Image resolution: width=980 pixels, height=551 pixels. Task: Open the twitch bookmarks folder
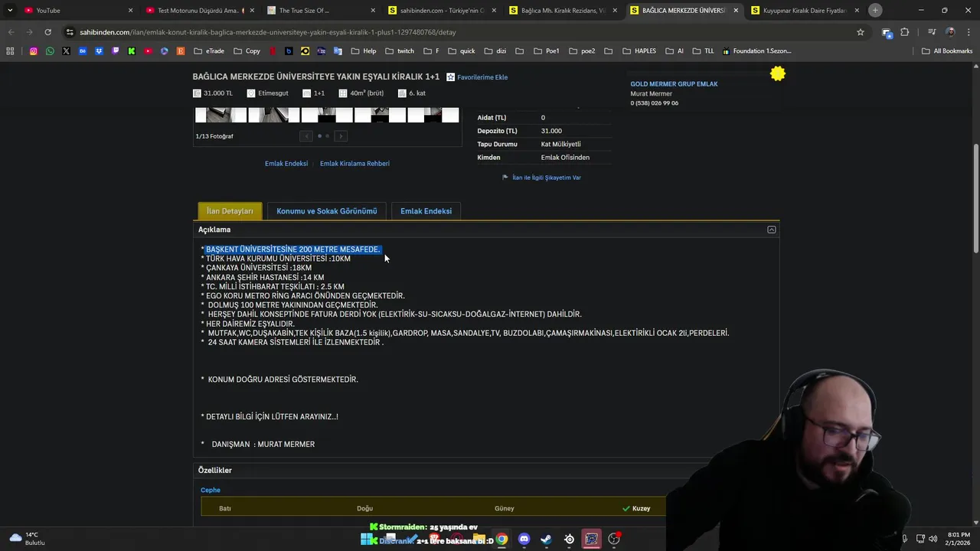coord(400,51)
